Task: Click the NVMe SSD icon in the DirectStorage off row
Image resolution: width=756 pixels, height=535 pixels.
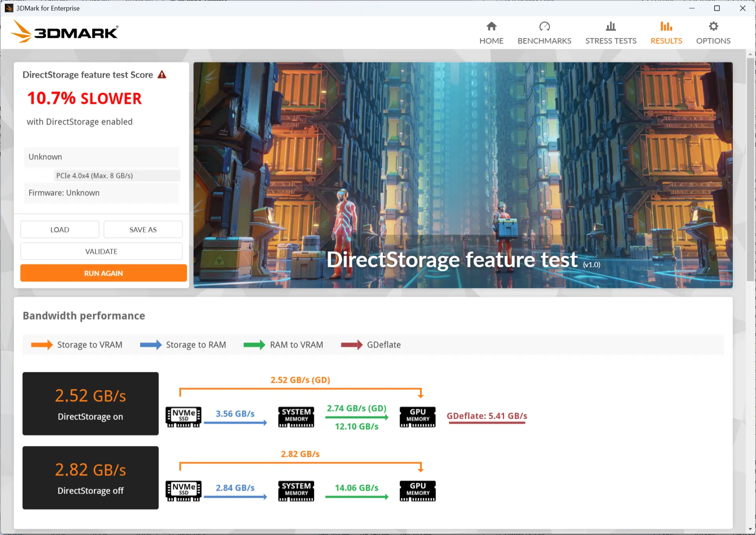Action: (x=183, y=491)
